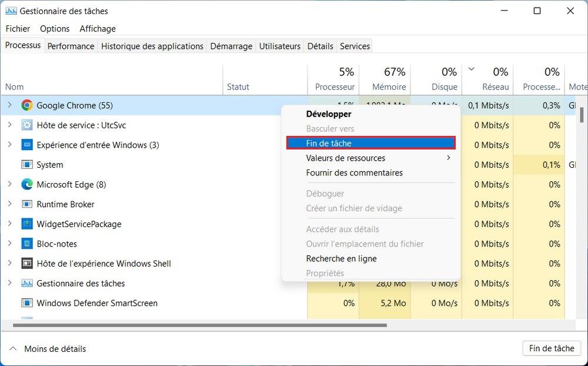
Task: Click the Hôte de l'expérience Windows Shell icon
Action: [26, 264]
